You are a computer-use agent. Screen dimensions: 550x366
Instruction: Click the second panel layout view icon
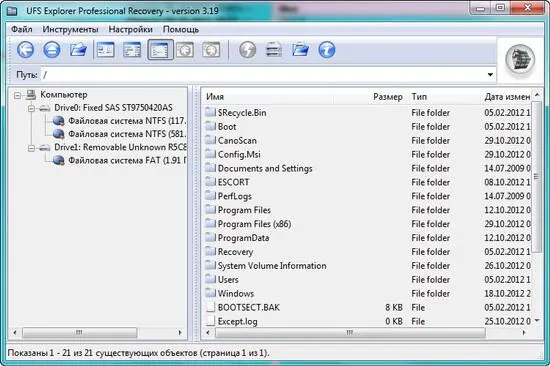(x=132, y=49)
